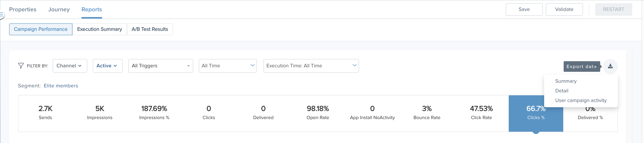This screenshot has width=644, height=143.
Task: Switch to the Properties tab
Action: 23,9
